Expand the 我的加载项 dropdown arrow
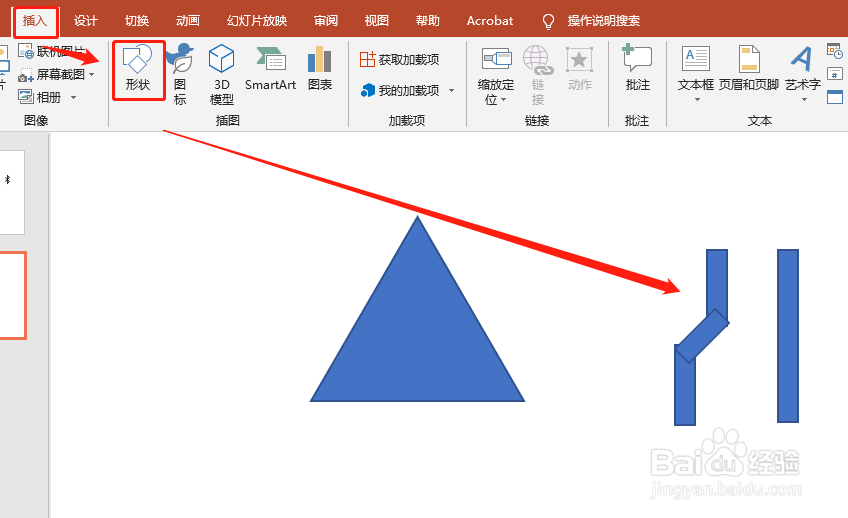848x518 pixels. click(x=452, y=90)
